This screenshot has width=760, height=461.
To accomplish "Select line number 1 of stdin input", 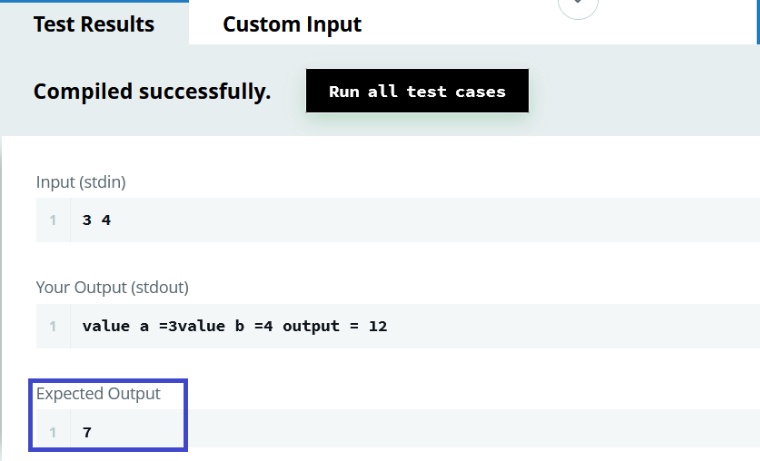I will tap(53, 220).
